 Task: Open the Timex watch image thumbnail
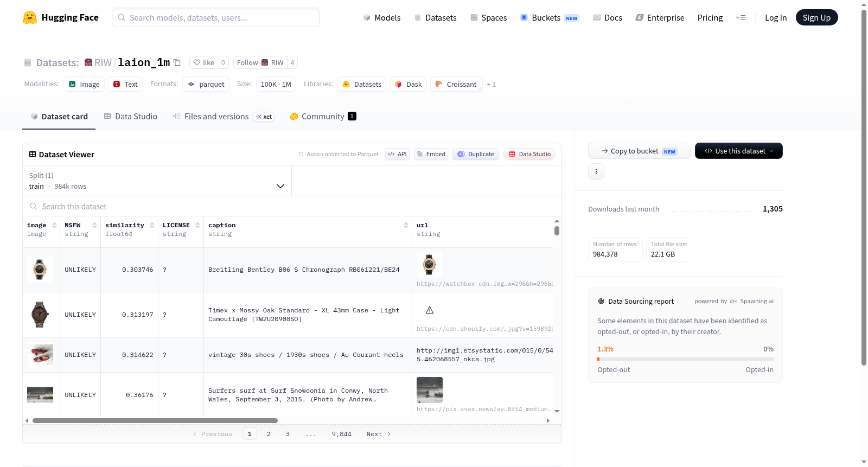(x=40, y=315)
